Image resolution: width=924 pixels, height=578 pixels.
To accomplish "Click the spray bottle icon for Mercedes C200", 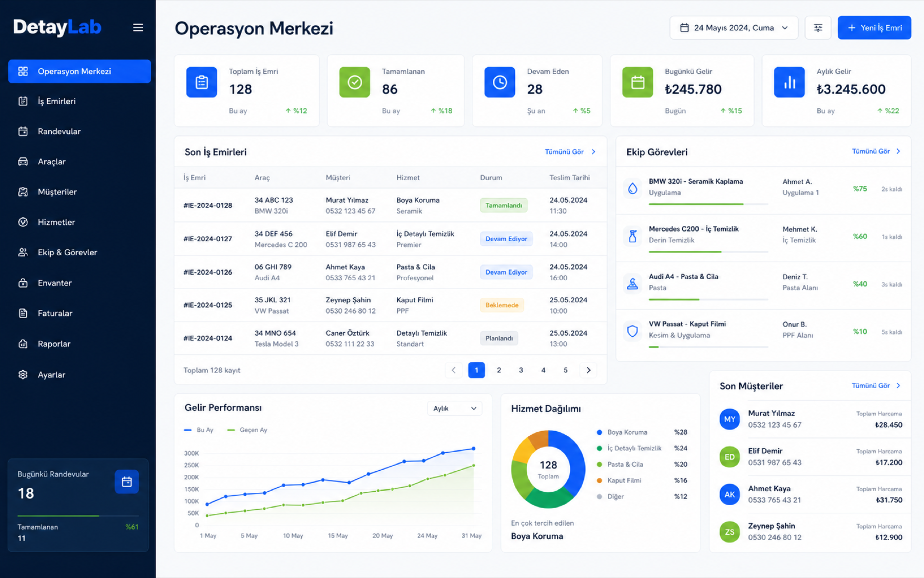I will [632, 236].
